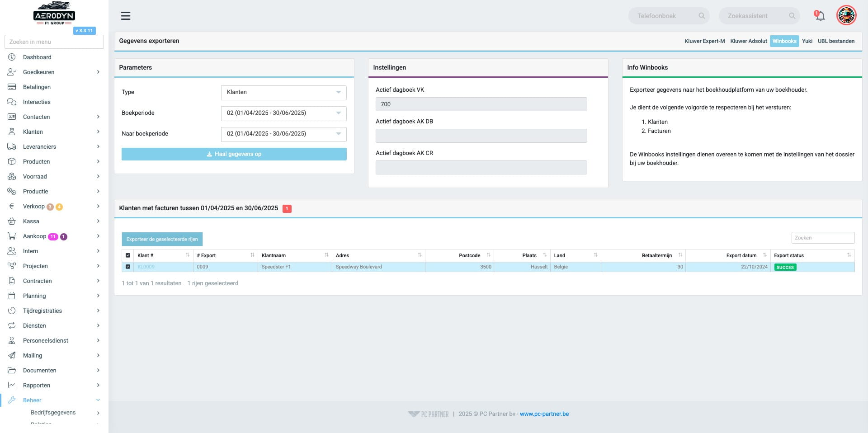Toggle the select-all checkbox in table header

coord(128,255)
